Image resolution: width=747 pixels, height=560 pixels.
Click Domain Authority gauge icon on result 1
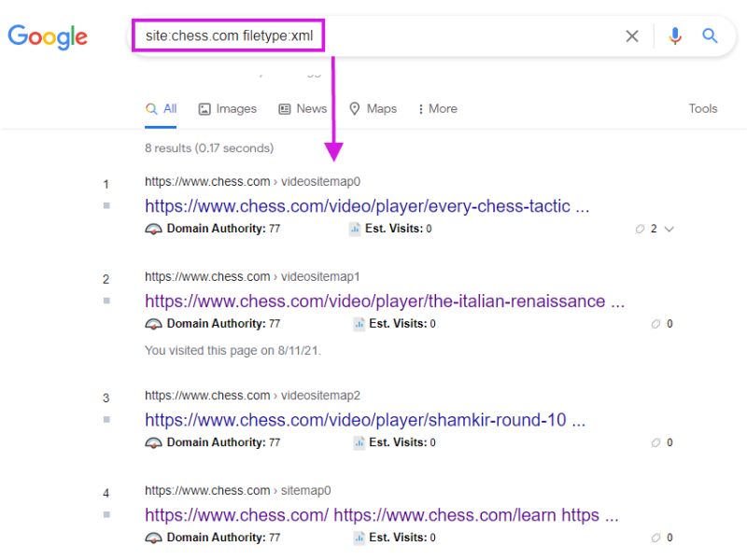153,229
